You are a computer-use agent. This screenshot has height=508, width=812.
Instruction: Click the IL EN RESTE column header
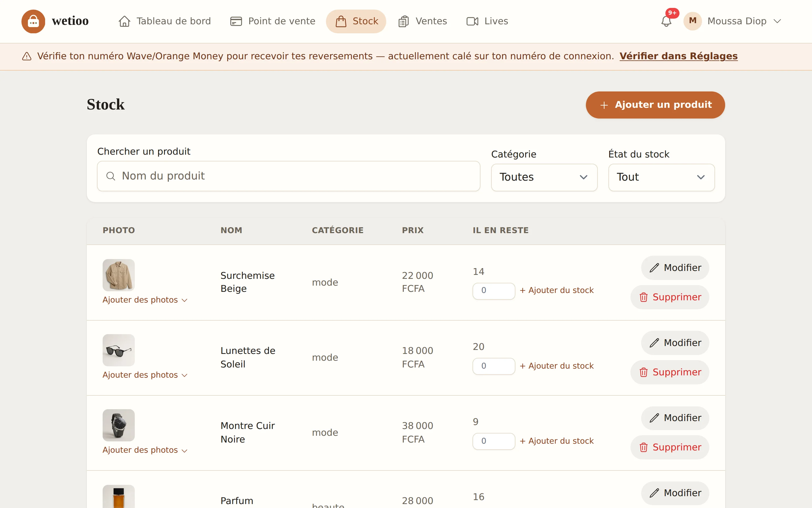500,231
